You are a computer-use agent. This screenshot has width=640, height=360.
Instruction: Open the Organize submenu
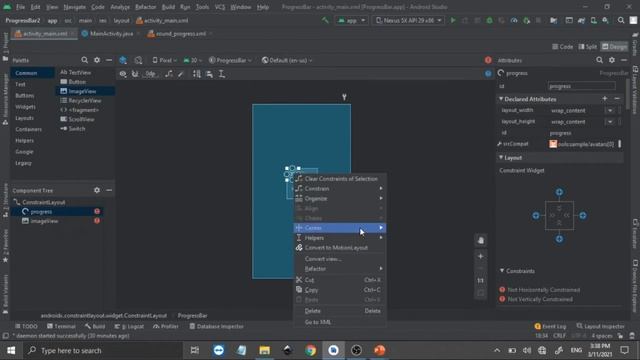point(340,198)
